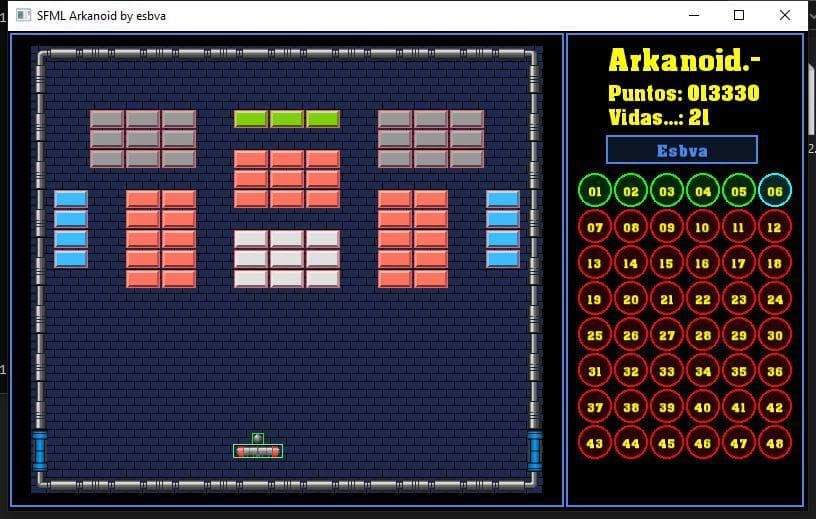Select level 03 circle button
Viewport: 816px width, 519px height.
[667, 191]
